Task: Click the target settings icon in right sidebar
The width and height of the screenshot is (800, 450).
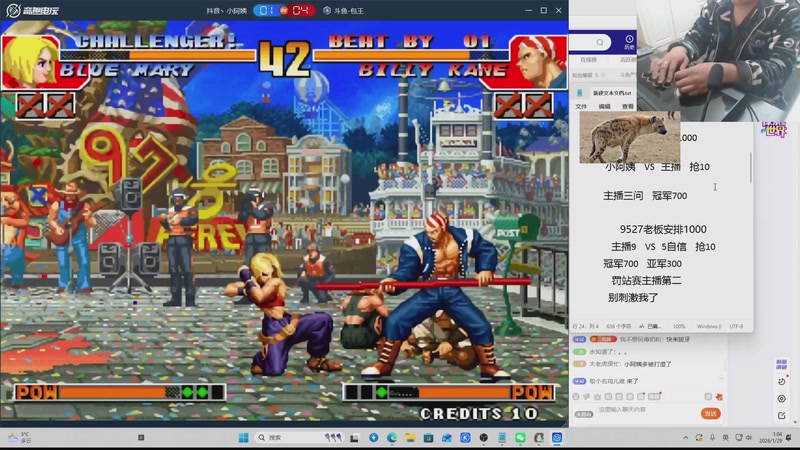Action: (781, 399)
